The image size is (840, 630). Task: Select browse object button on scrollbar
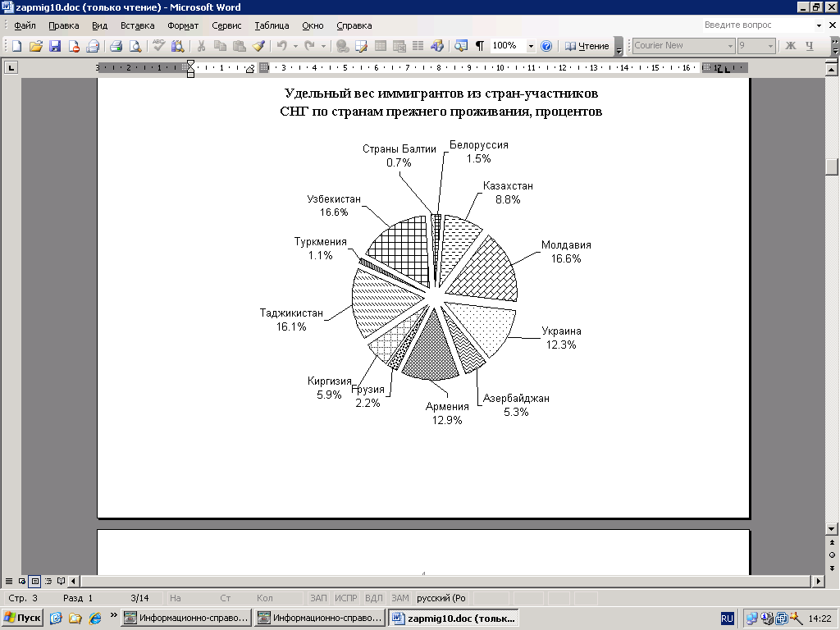[832, 555]
